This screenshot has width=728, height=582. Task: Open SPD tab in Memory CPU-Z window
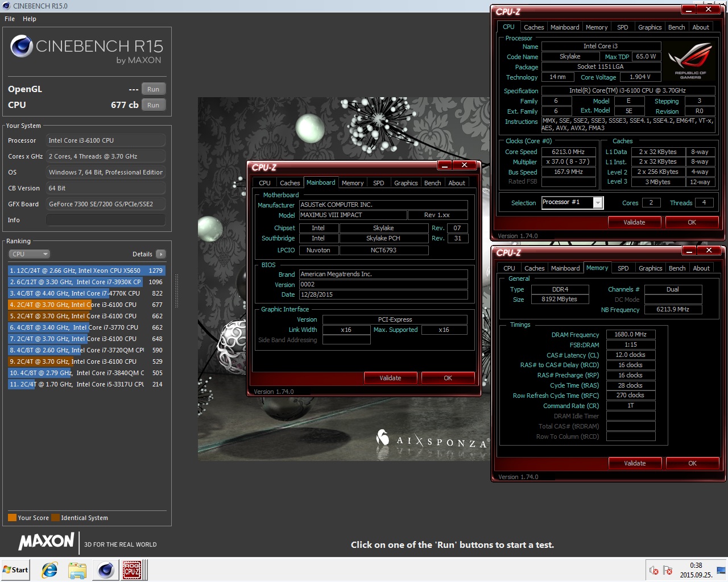click(623, 268)
